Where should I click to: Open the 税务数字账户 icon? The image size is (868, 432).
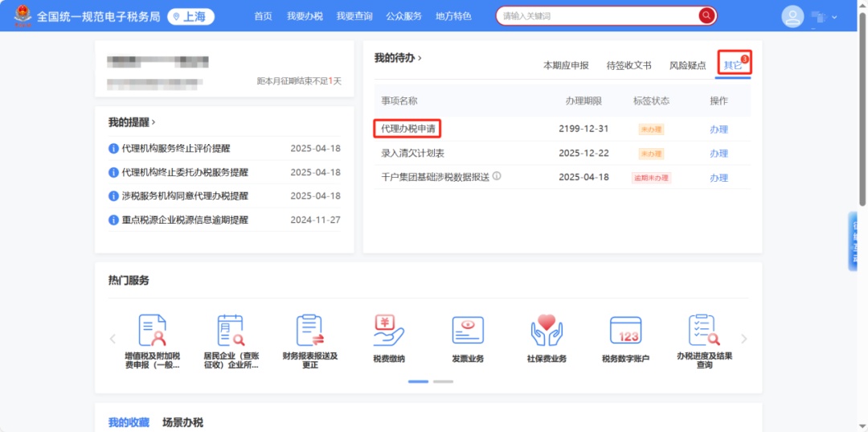click(625, 331)
